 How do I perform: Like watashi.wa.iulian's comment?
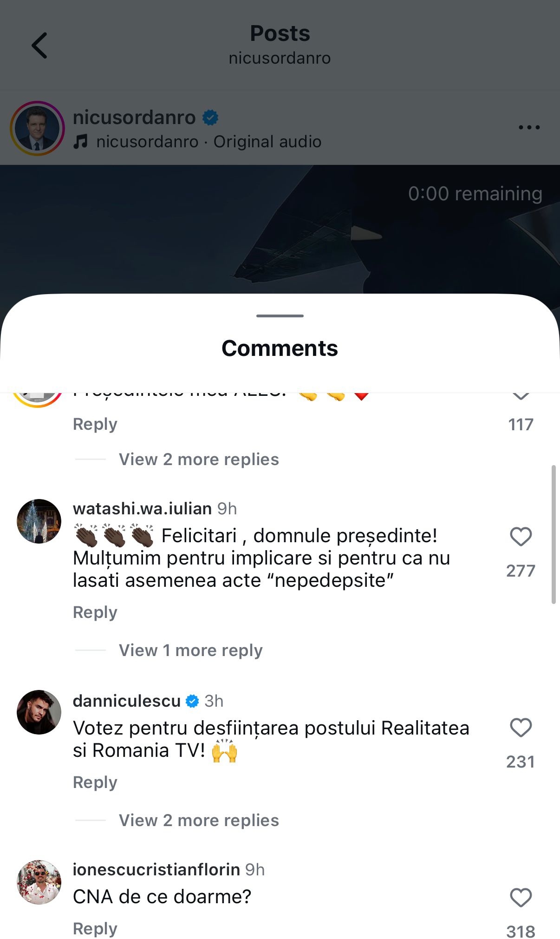point(521,537)
